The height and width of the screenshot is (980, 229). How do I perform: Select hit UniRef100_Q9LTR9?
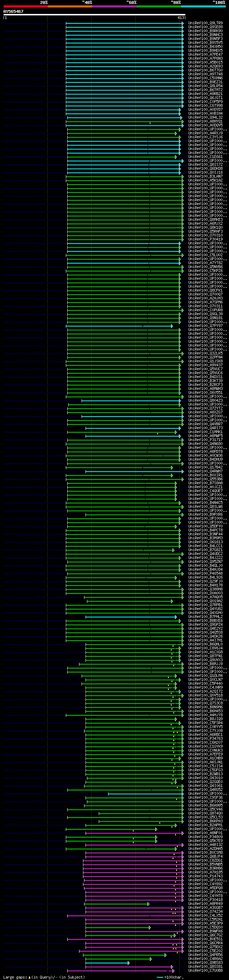coord(205,23)
